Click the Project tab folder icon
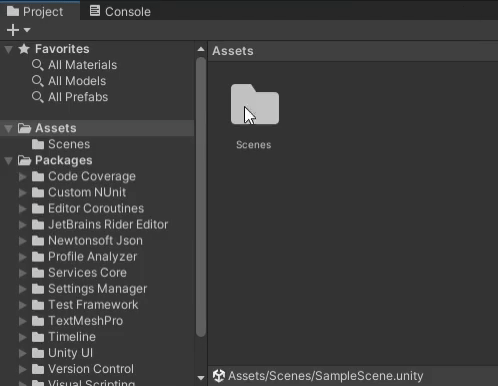 point(13,11)
